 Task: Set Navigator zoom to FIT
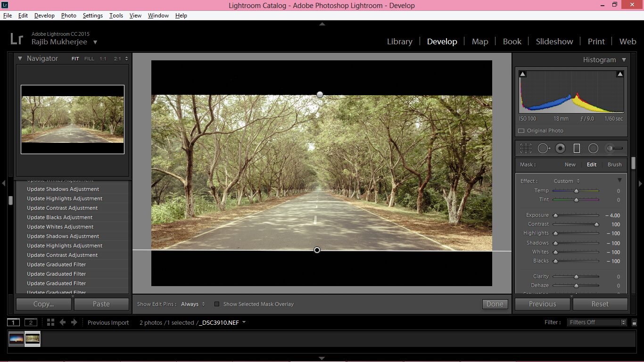pos(75,59)
